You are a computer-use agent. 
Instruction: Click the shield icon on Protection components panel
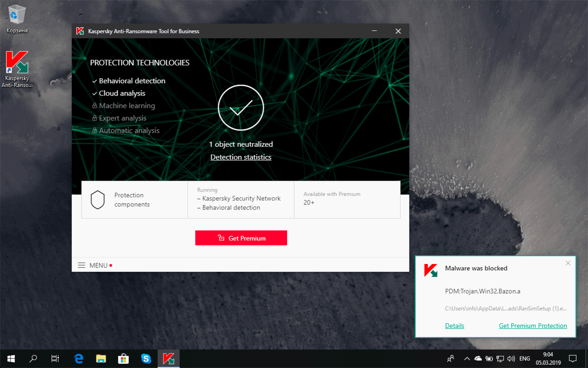point(97,199)
